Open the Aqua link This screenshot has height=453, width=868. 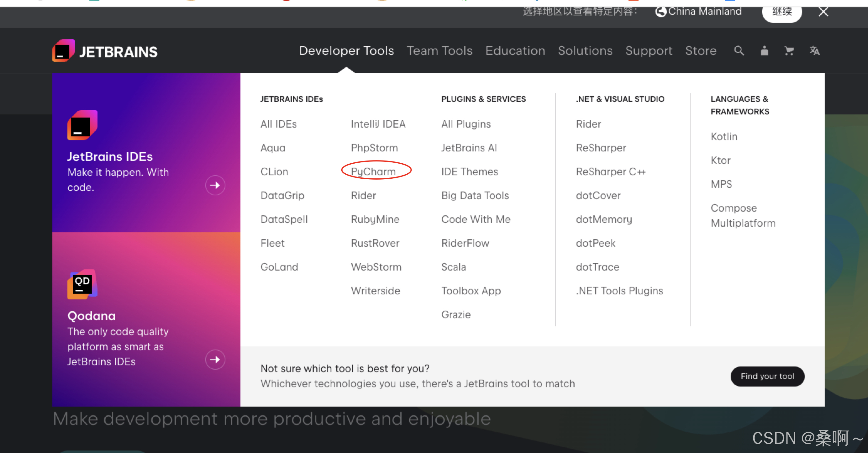273,148
